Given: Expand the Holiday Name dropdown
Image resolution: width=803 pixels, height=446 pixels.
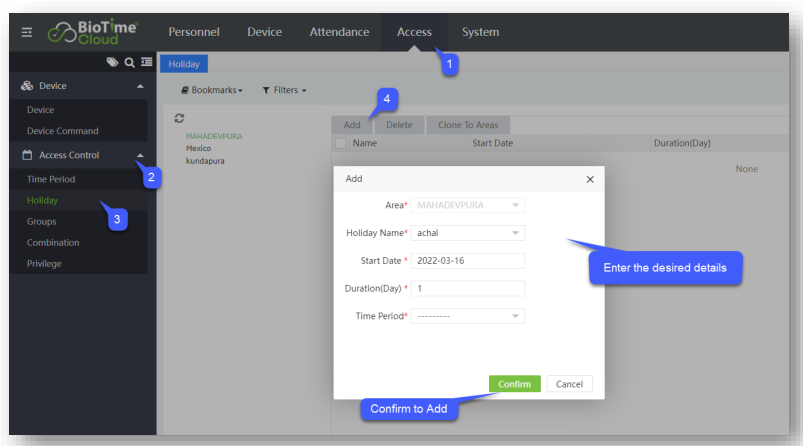Looking at the screenshot, I should [468, 233].
